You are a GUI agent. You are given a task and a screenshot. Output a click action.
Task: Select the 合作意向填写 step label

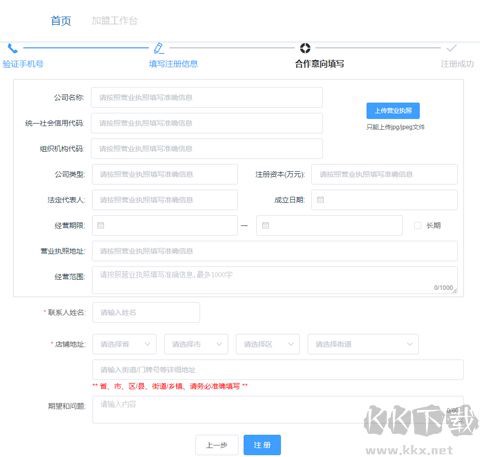(319, 64)
